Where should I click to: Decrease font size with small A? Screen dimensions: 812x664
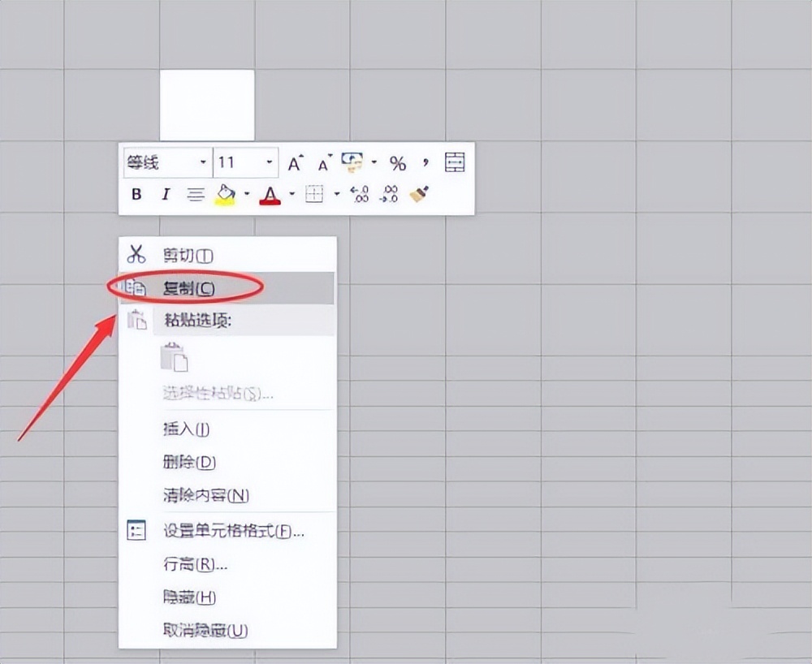324,163
